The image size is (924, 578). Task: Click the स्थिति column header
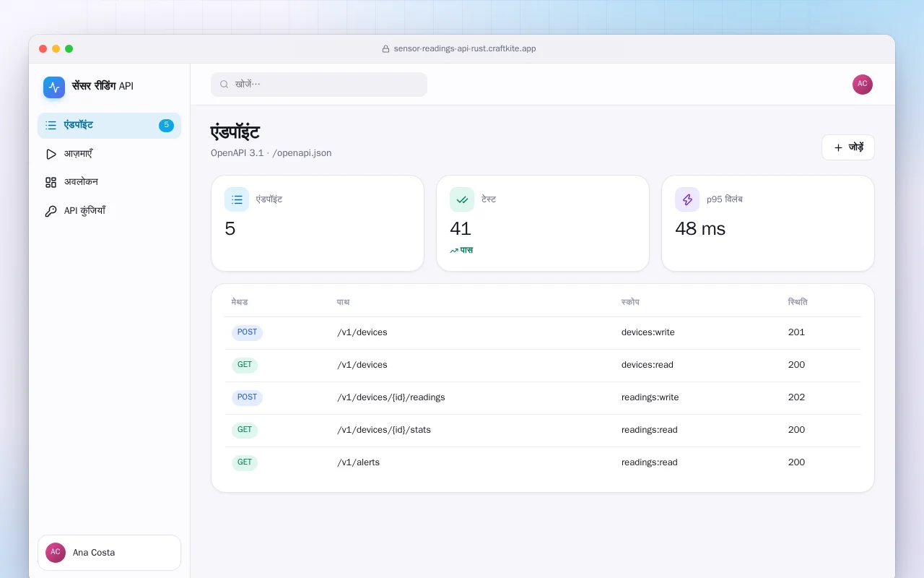[x=798, y=302]
